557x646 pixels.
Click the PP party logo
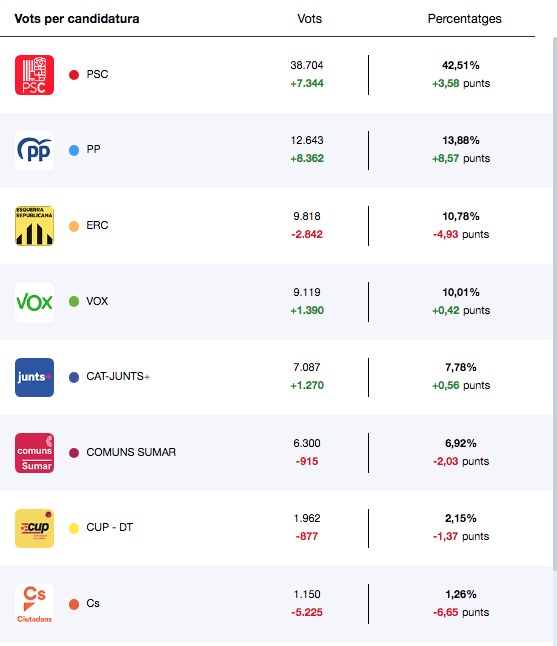click(35, 150)
